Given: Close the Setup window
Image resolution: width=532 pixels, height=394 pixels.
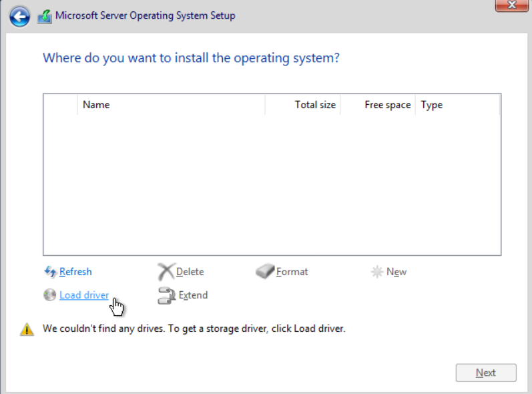Looking at the screenshot, I should [x=512, y=5].
